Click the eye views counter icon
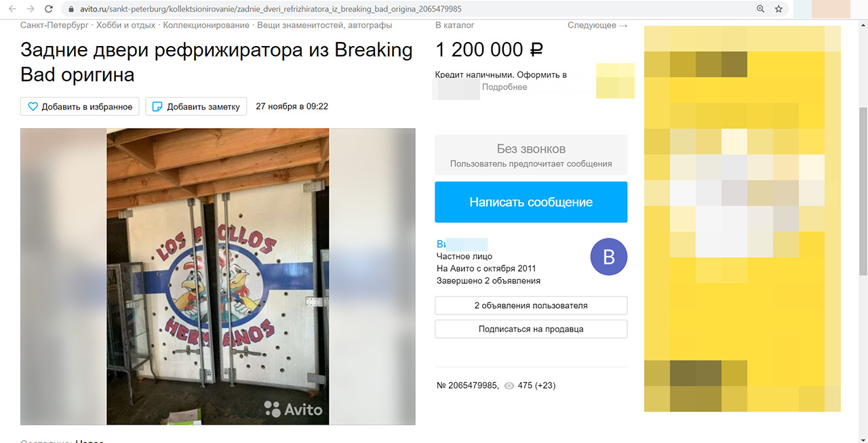Viewport: 868px width, 443px height. 509,386
